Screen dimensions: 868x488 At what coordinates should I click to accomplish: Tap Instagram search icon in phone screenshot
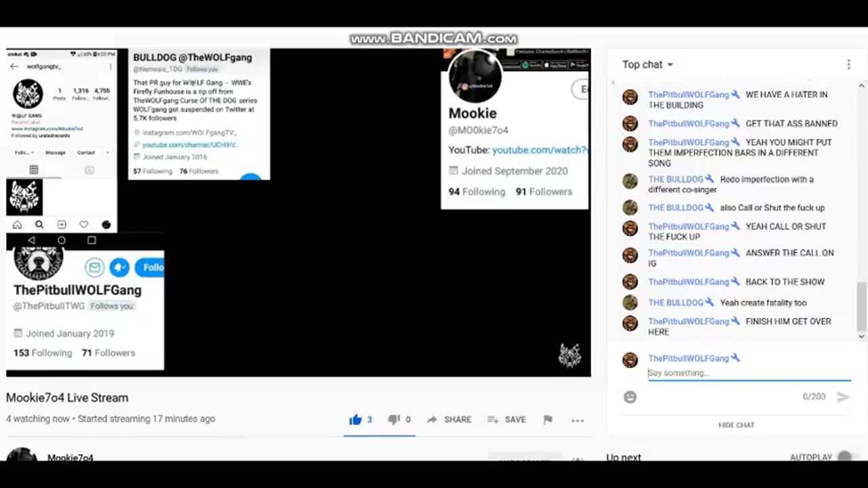point(39,225)
